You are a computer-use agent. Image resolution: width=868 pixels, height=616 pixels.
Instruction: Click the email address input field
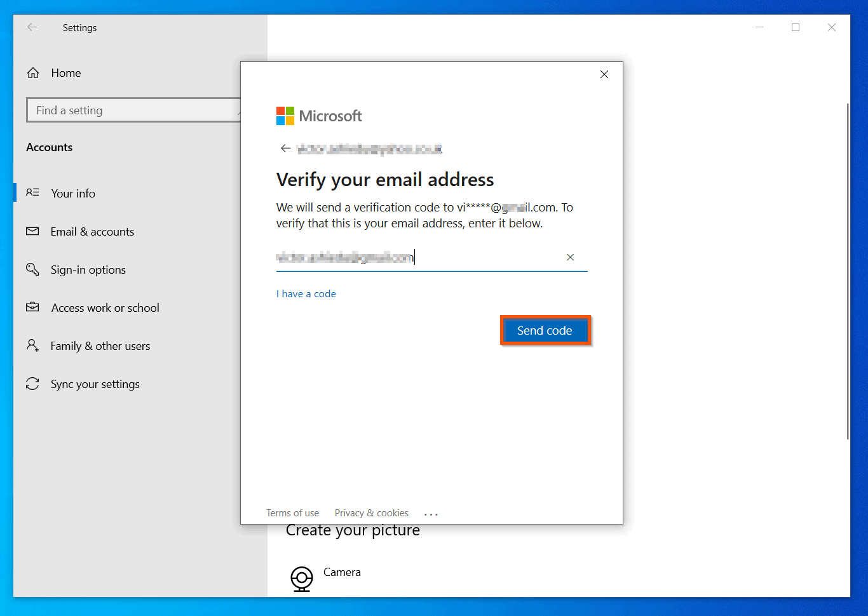(x=431, y=258)
